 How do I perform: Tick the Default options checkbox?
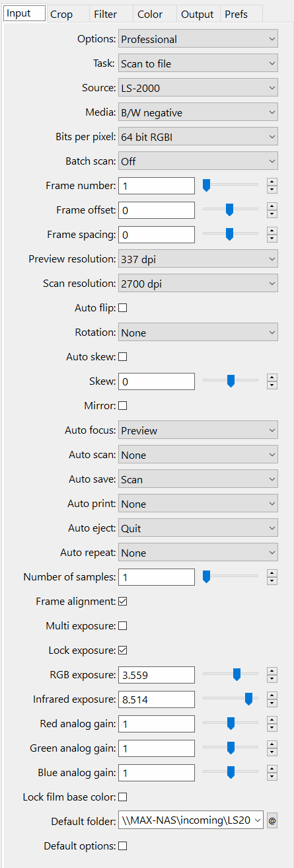coord(122,846)
